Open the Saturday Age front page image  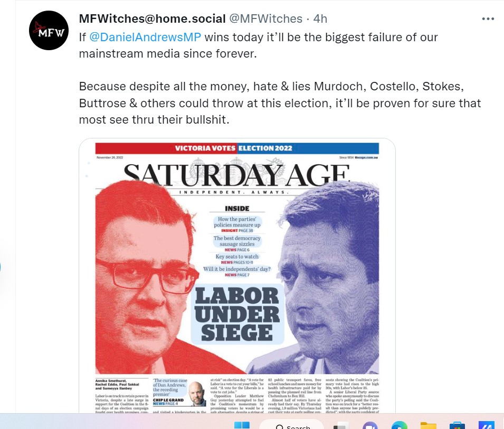(x=237, y=276)
